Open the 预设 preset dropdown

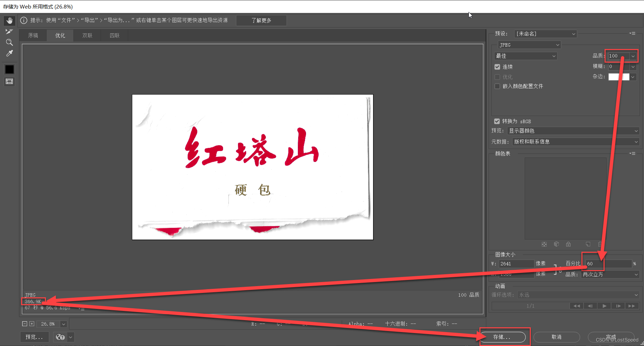point(545,34)
